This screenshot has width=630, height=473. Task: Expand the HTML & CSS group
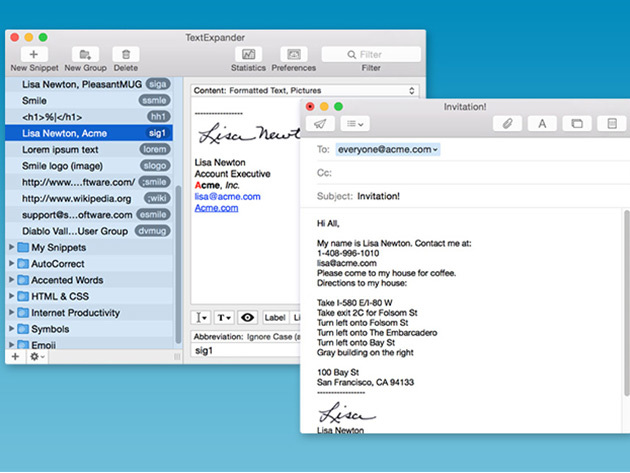[x=12, y=297]
